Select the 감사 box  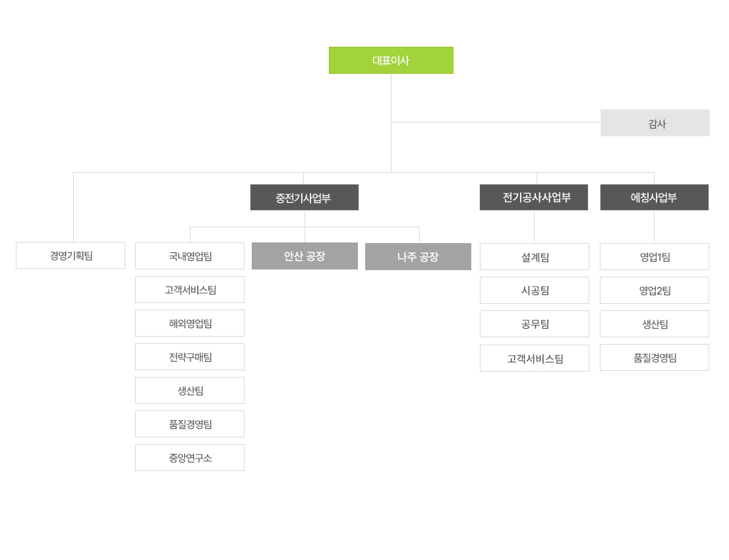click(655, 123)
